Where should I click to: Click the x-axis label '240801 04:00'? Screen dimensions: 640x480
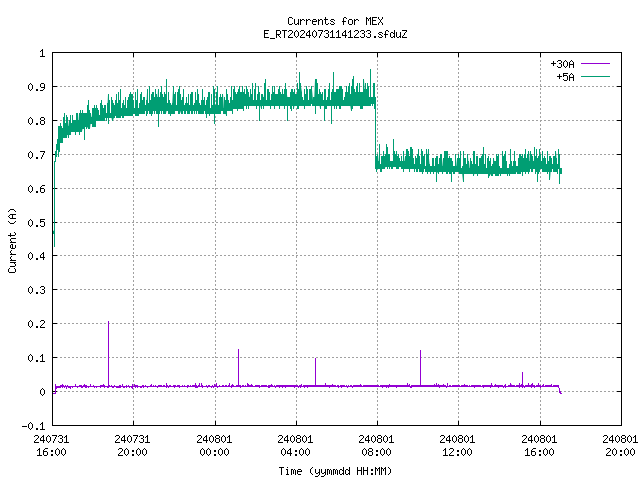(295, 446)
